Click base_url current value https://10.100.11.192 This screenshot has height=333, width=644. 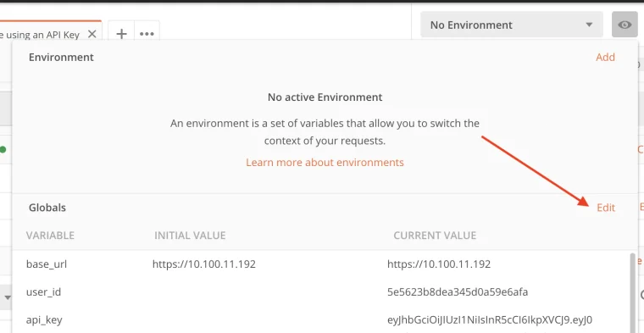pos(439,264)
